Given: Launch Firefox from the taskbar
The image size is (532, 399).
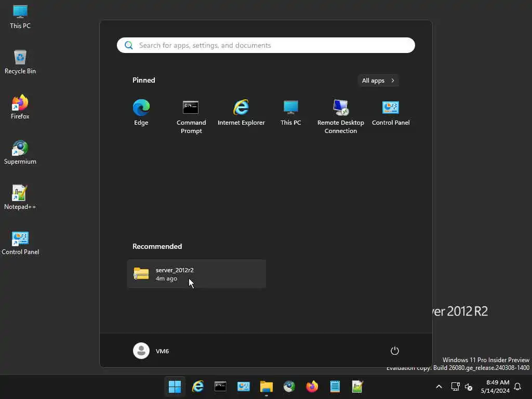Looking at the screenshot, I should click(312, 387).
